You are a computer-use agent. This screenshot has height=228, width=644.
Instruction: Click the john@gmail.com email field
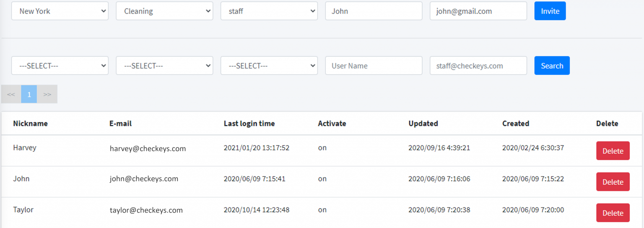(x=478, y=11)
